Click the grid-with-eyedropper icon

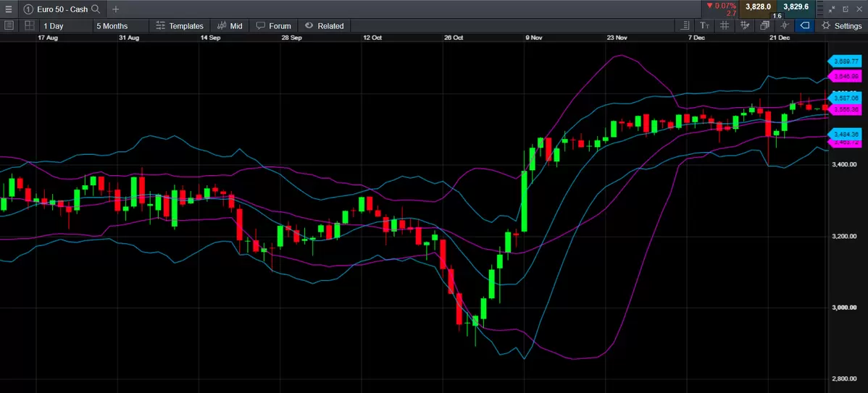744,26
